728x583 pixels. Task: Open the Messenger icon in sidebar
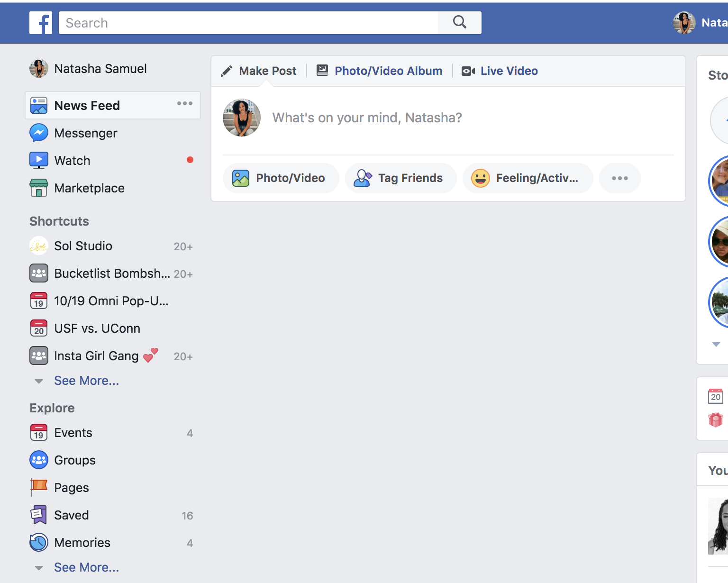[x=39, y=133]
